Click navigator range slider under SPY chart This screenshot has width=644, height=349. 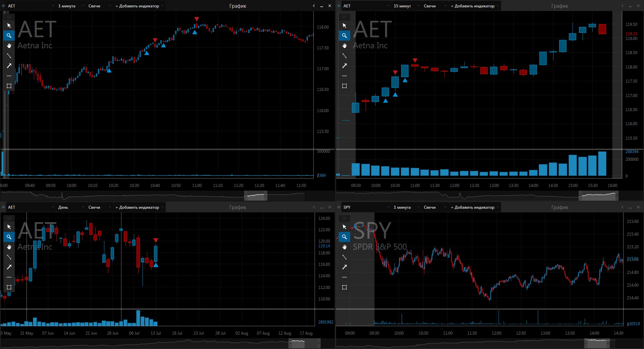tap(597, 343)
